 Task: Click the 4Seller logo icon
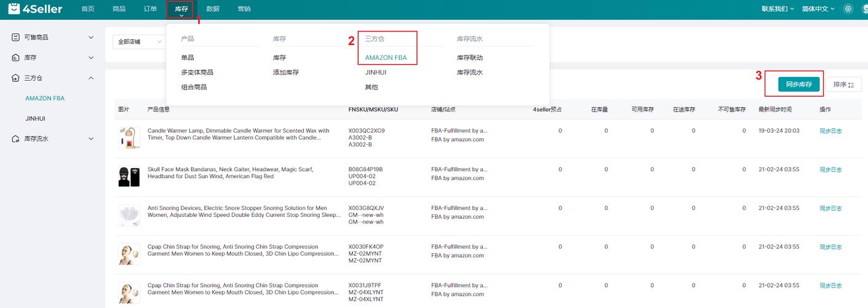[x=14, y=9]
